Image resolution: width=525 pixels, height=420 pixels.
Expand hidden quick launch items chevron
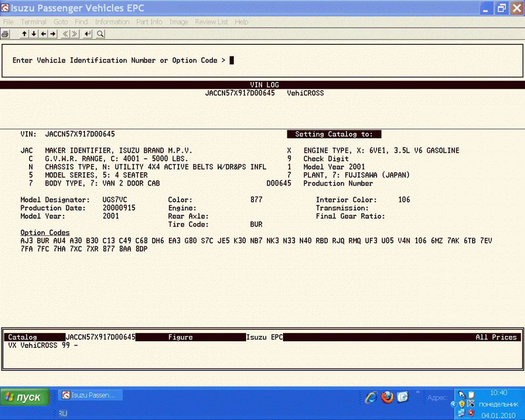coord(418,392)
